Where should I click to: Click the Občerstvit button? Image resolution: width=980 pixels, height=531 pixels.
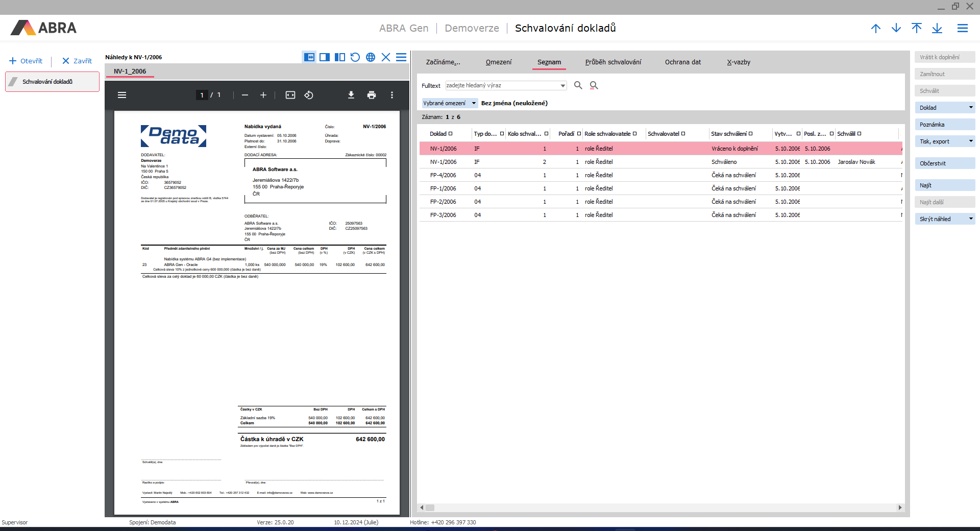[x=944, y=163]
